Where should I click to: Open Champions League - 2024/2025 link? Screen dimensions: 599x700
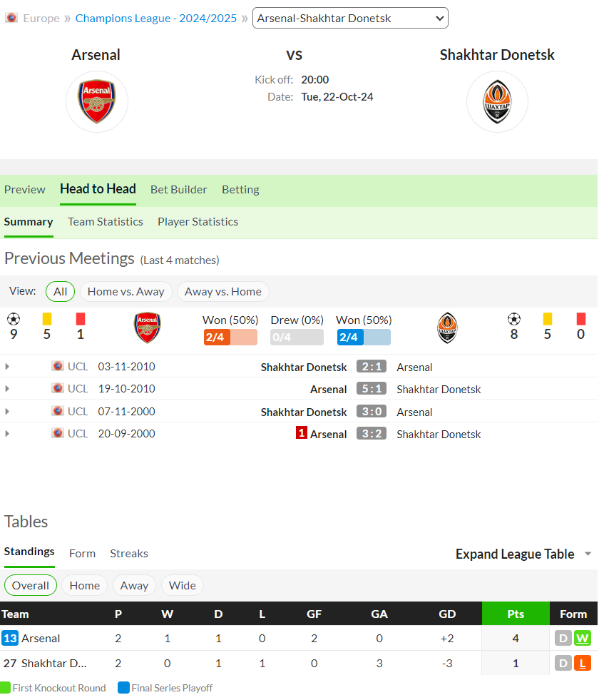[155, 19]
